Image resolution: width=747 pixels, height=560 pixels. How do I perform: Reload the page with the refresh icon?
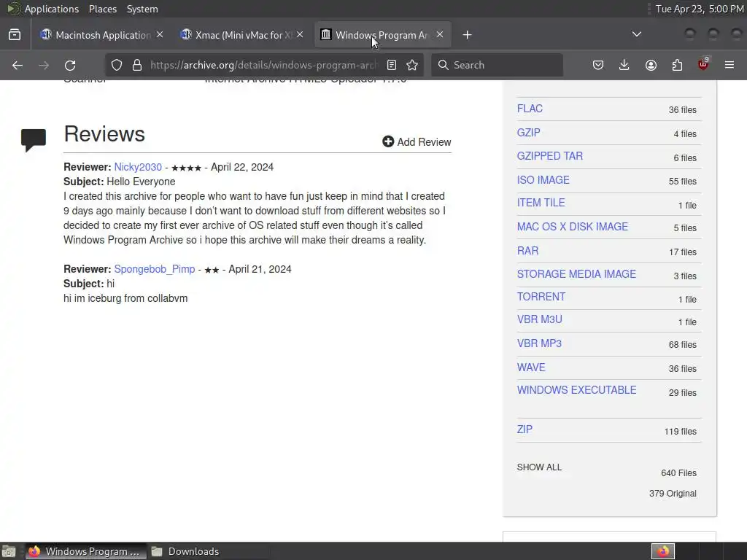70,65
